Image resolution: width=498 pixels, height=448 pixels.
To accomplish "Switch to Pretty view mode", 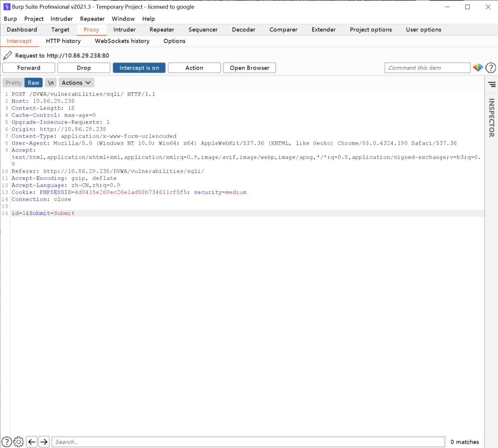I will pyautogui.click(x=13, y=83).
